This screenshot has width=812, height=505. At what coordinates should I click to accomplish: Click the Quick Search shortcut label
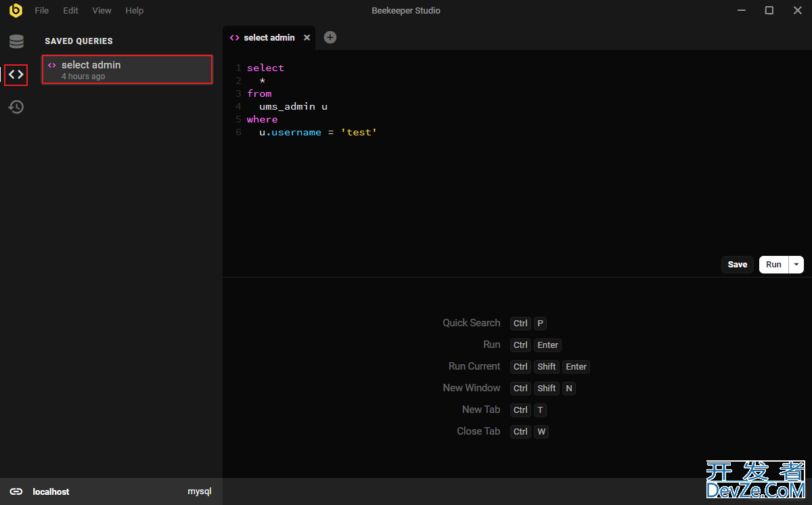472,323
